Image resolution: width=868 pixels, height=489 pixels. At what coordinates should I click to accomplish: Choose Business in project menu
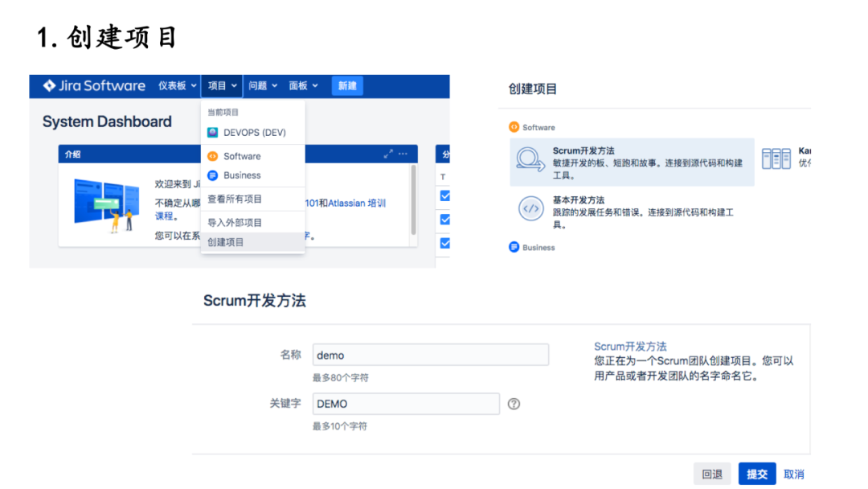253,175
